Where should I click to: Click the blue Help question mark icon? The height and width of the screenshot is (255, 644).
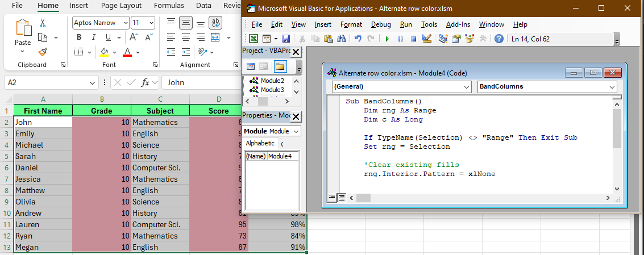pos(498,39)
